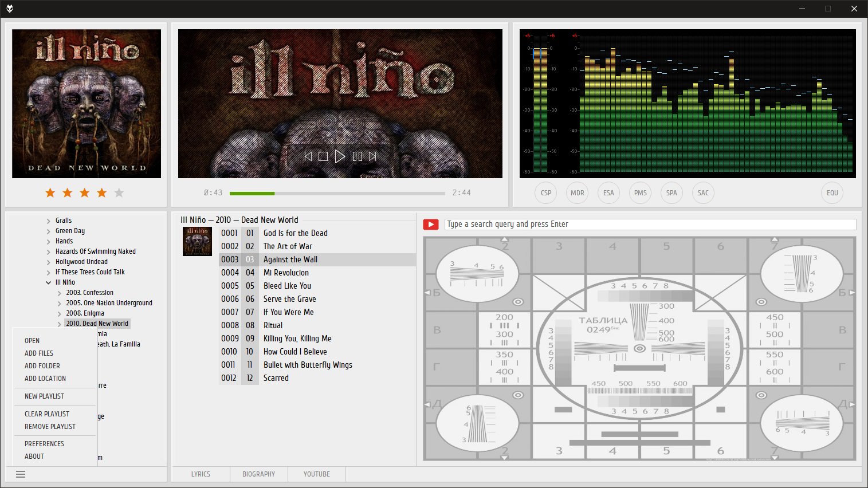Select track Bleed Like You
The height and width of the screenshot is (488, 868).
[287, 286]
